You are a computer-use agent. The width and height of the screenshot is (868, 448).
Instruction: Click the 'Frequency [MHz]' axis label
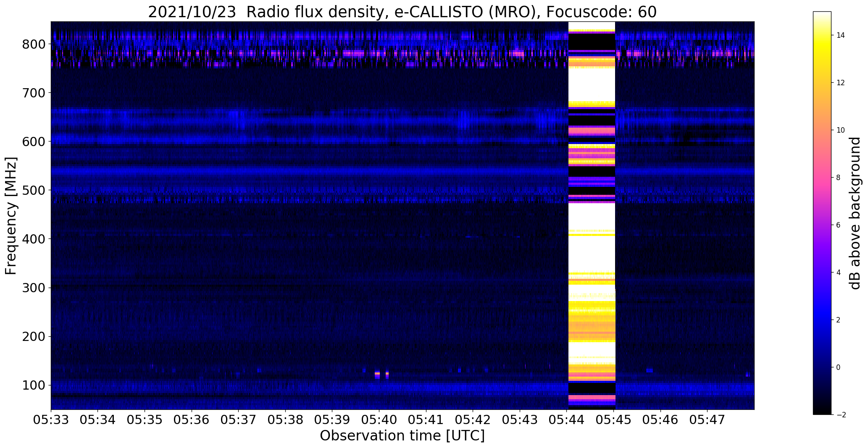pyautogui.click(x=11, y=216)
